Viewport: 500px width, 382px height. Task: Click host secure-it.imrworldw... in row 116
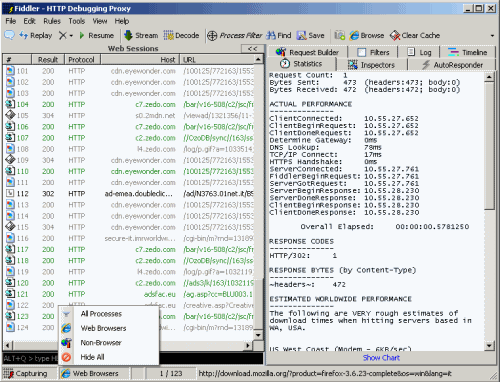pyautogui.click(x=140, y=238)
